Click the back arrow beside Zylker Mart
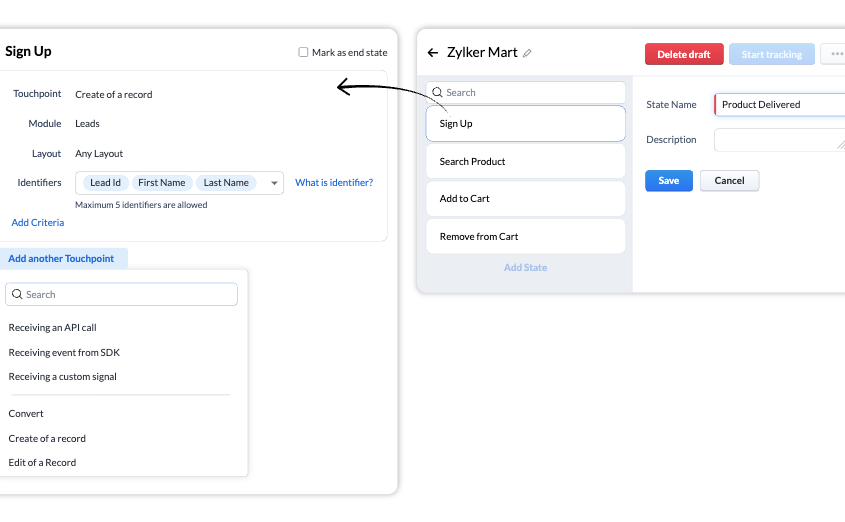The image size is (845, 522). (x=432, y=53)
